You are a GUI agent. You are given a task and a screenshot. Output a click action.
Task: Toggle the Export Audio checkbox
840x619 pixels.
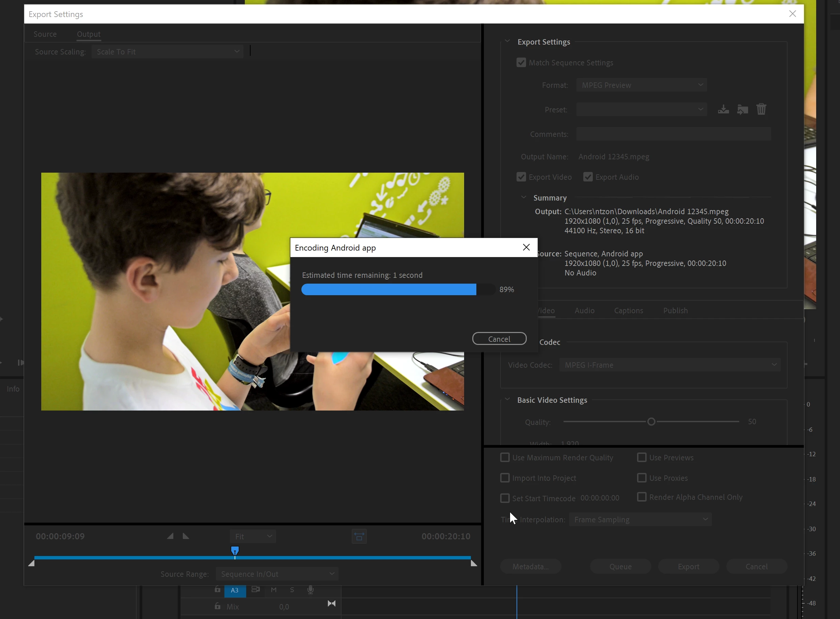(588, 177)
